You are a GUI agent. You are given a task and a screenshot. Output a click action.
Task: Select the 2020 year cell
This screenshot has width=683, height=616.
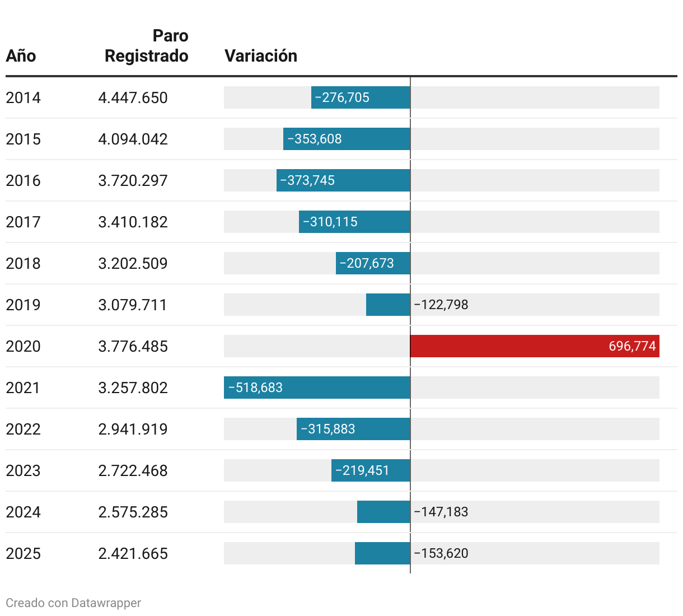click(x=23, y=347)
